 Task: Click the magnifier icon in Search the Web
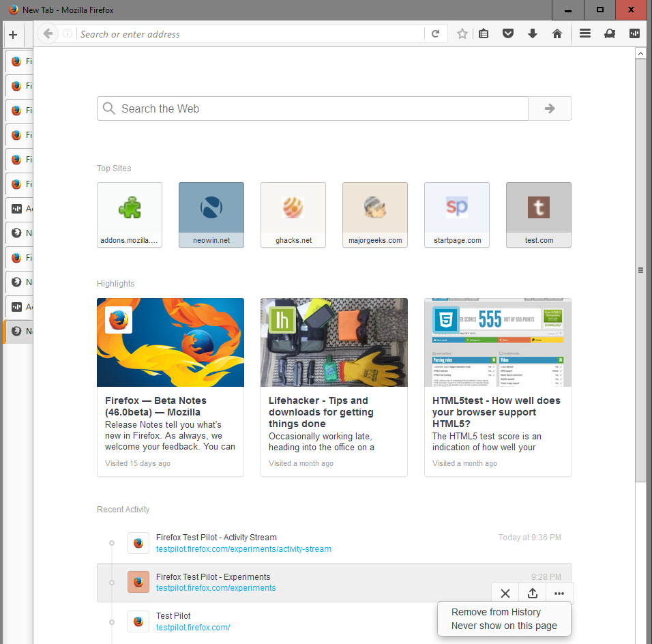[108, 108]
